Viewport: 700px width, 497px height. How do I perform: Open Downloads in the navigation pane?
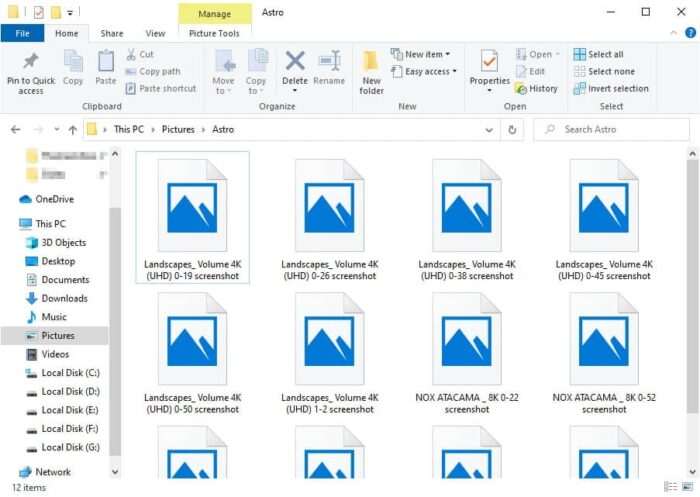(x=57, y=298)
